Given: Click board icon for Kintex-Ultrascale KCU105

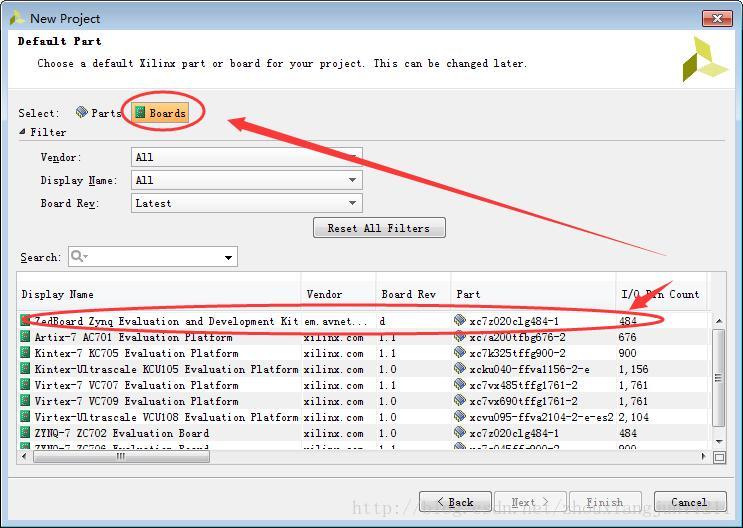Looking at the screenshot, I should click(x=25, y=369).
